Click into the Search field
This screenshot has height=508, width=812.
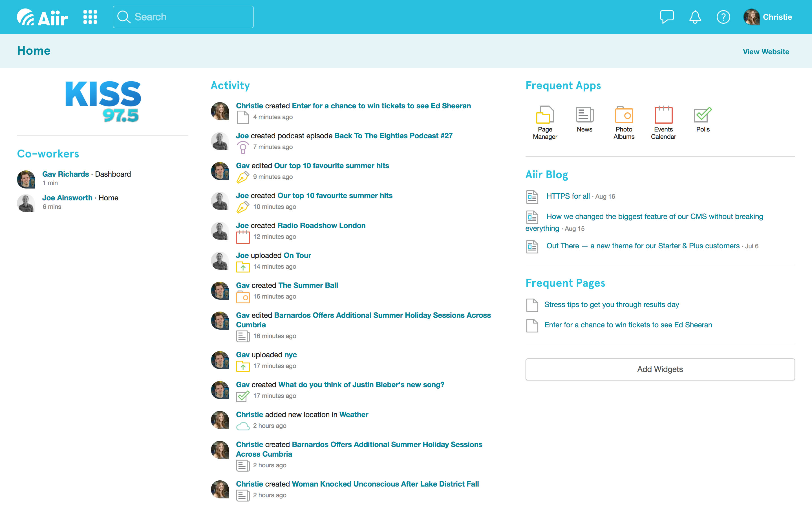pyautogui.click(x=183, y=17)
